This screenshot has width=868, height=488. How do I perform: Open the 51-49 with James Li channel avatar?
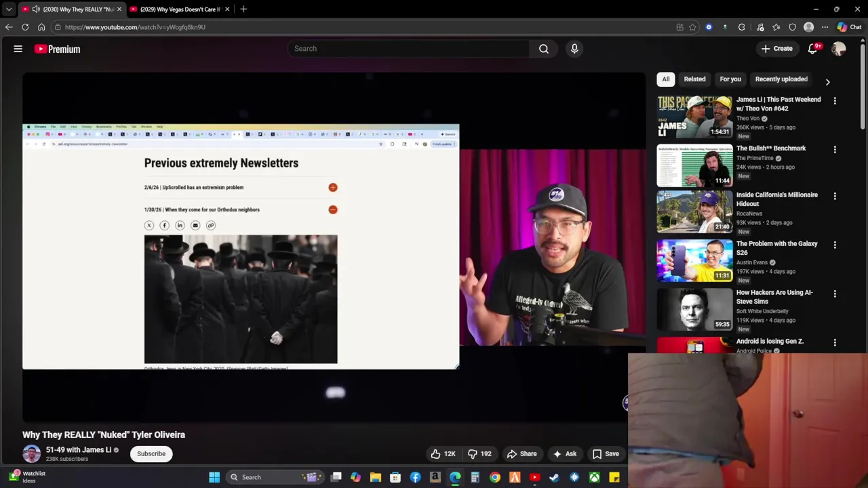(31, 454)
